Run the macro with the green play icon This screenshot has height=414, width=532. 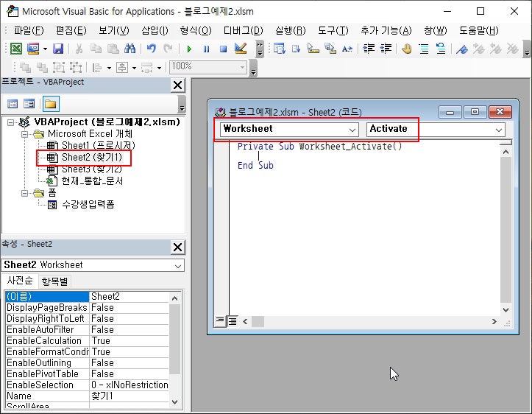pyautogui.click(x=189, y=49)
